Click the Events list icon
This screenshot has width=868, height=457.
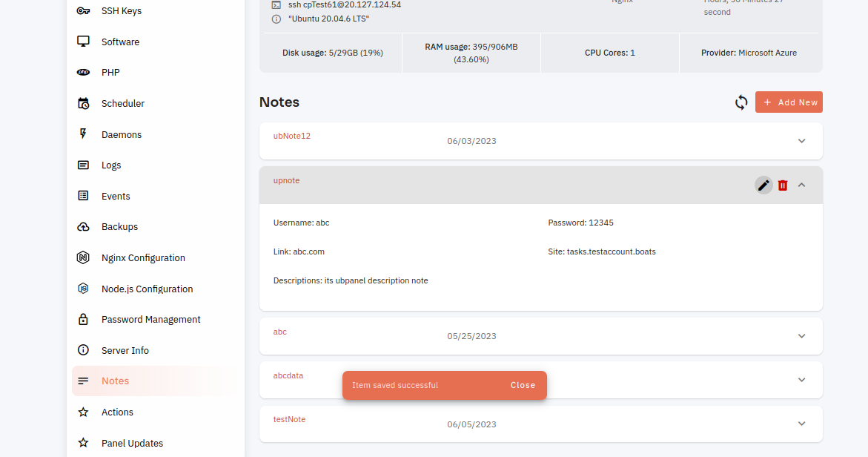83,196
